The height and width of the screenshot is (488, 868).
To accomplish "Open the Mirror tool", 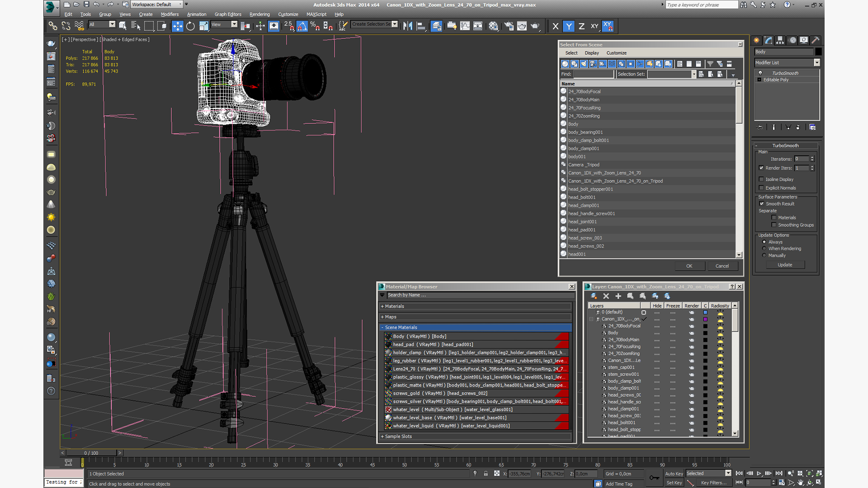I will click(x=407, y=26).
